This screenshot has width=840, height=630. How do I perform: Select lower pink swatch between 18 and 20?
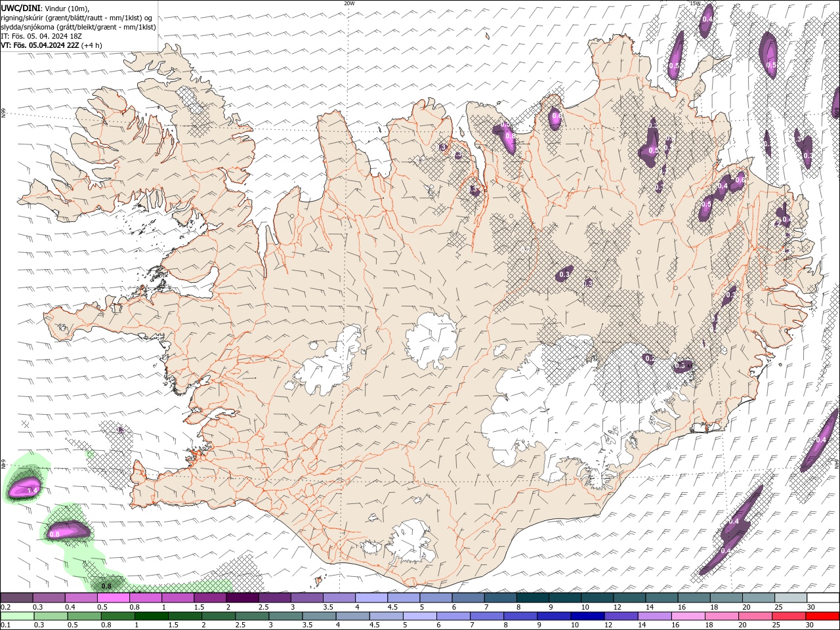721,616
